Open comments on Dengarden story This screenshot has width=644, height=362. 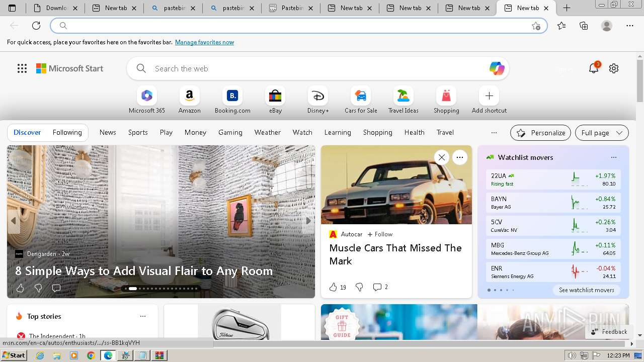[x=56, y=288]
